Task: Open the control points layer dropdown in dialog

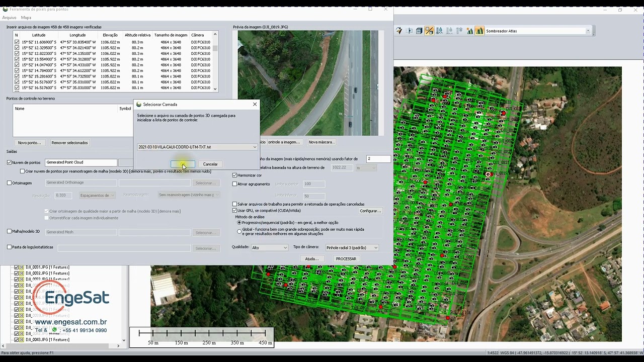Action: tap(197, 147)
